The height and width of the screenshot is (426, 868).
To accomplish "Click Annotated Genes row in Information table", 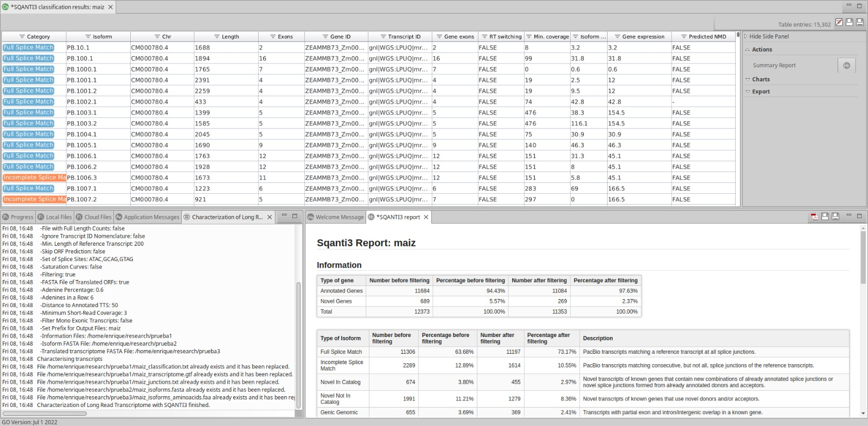I will [479, 291].
